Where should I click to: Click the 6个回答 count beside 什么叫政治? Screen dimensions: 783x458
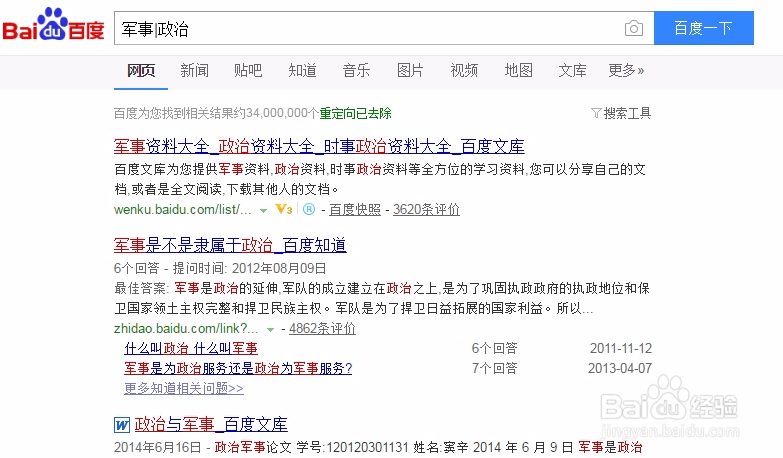pos(494,348)
